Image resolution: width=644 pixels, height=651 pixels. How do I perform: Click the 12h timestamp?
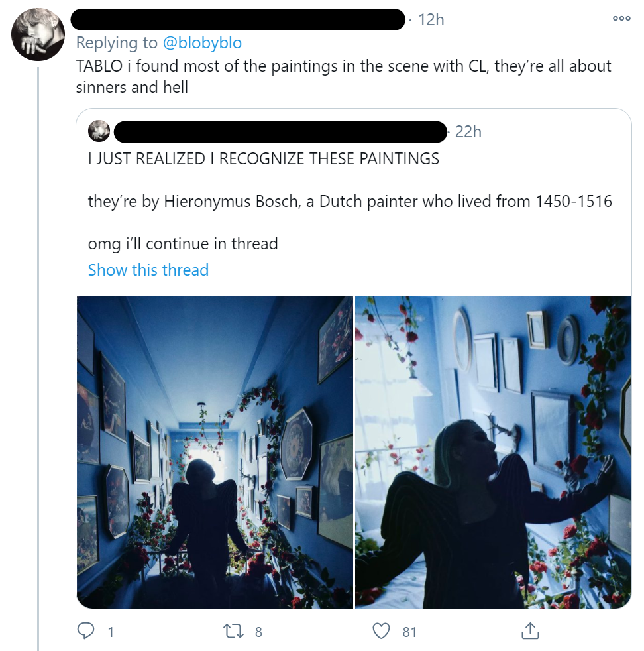431,19
